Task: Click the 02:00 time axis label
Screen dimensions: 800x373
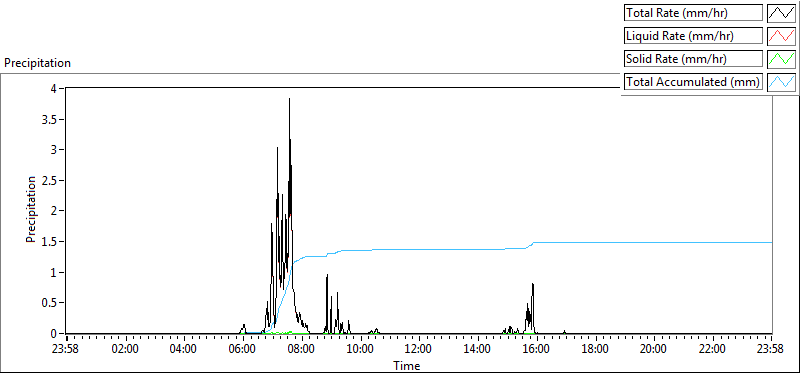Action: 126,350
